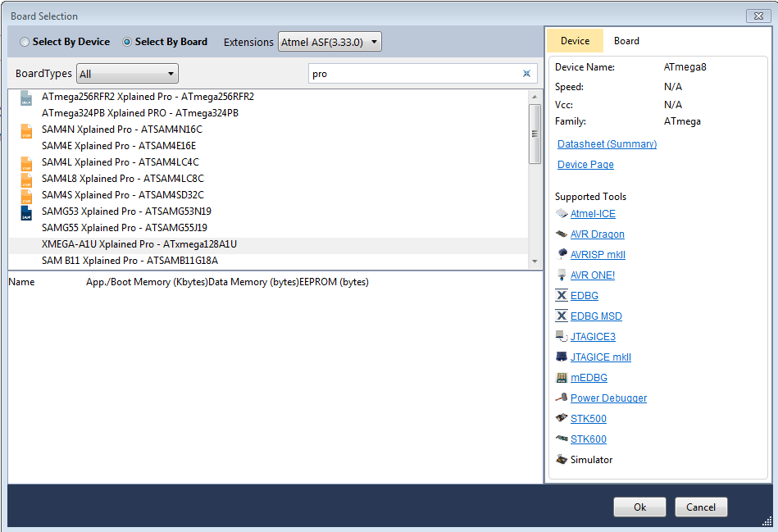This screenshot has width=778, height=532.
Task: Click the Cancel button
Action: pyautogui.click(x=701, y=507)
